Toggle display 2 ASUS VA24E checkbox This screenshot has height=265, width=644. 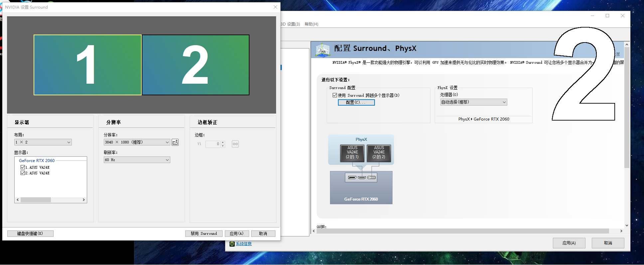pos(23,173)
